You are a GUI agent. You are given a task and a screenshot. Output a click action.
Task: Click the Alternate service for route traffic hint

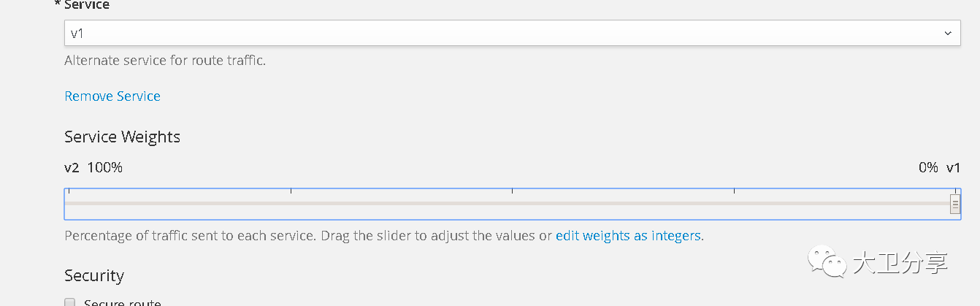pos(165,61)
